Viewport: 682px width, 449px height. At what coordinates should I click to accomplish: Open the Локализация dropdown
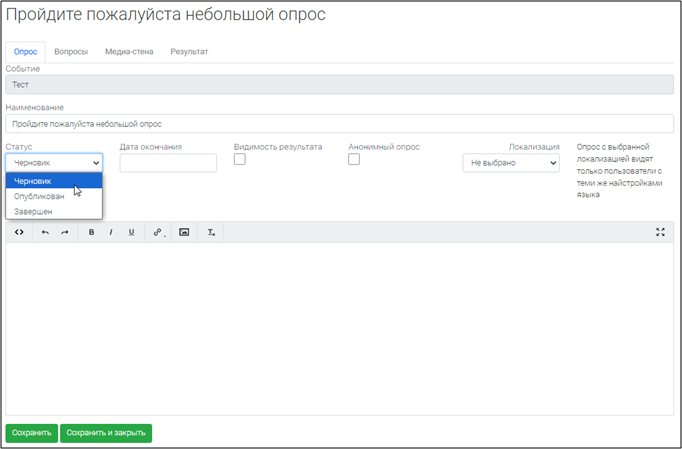[510, 163]
